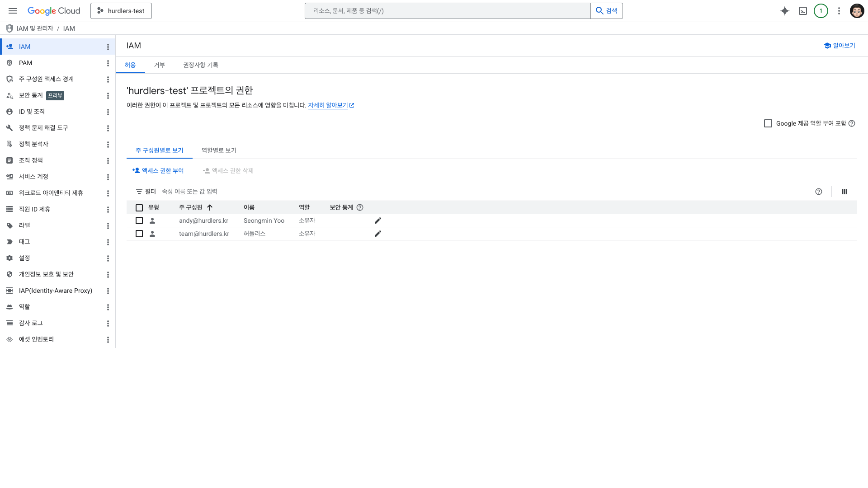The image size is (868, 488).
Task: Open column display options icon
Action: (844, 192)
